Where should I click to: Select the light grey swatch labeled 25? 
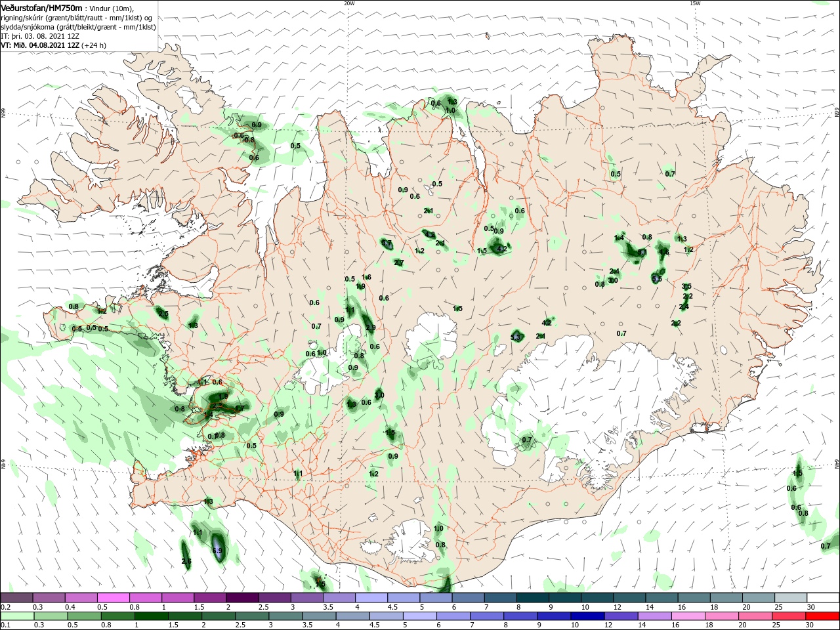pyautogui.click(x=791, y=598)
